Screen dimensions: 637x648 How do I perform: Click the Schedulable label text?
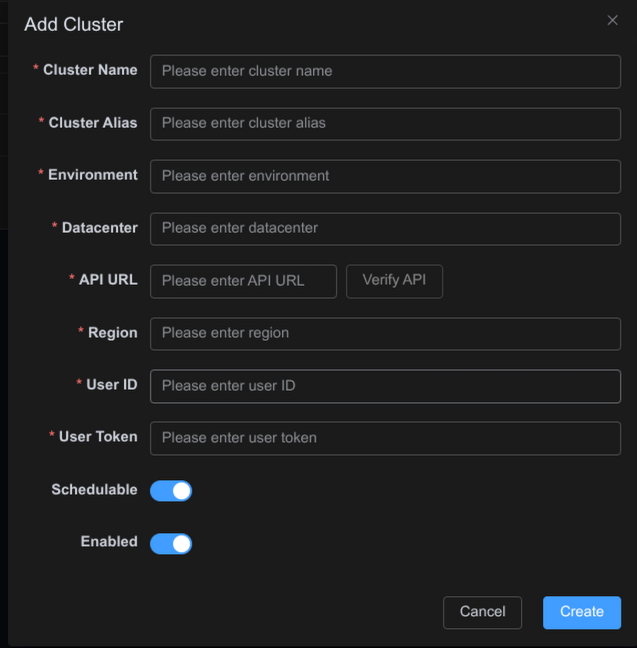point(94,490)
